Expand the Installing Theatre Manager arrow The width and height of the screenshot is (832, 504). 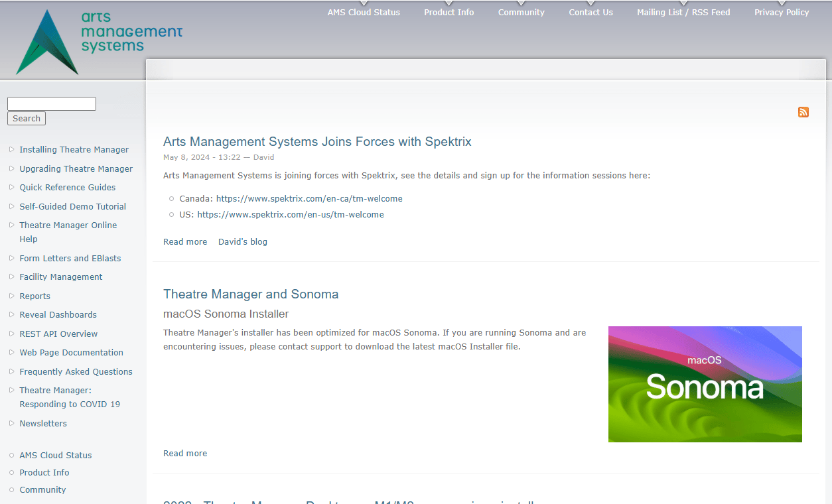[x=12, y=149]
